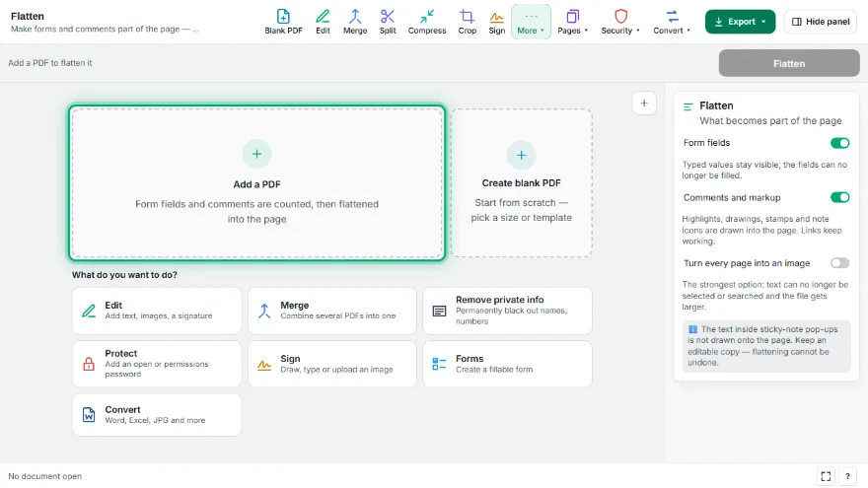Expand the More tools menu
868x488 pixels.
point(531,22)
